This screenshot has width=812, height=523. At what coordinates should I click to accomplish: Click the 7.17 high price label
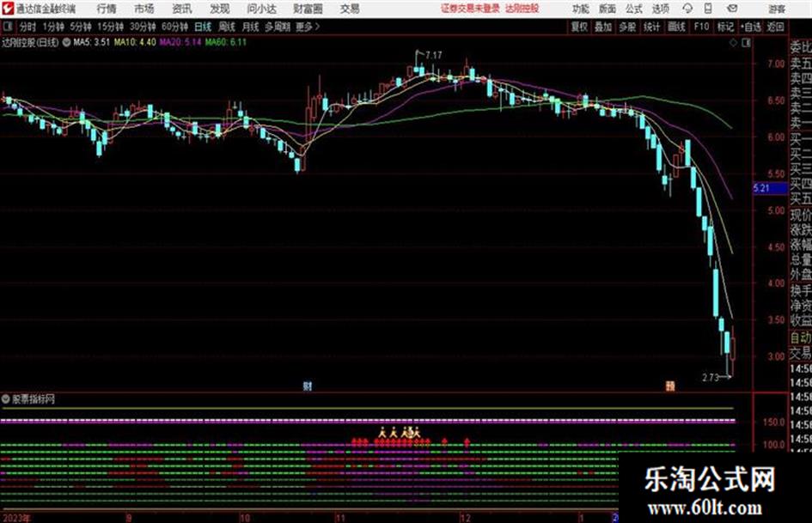[434, 55]
